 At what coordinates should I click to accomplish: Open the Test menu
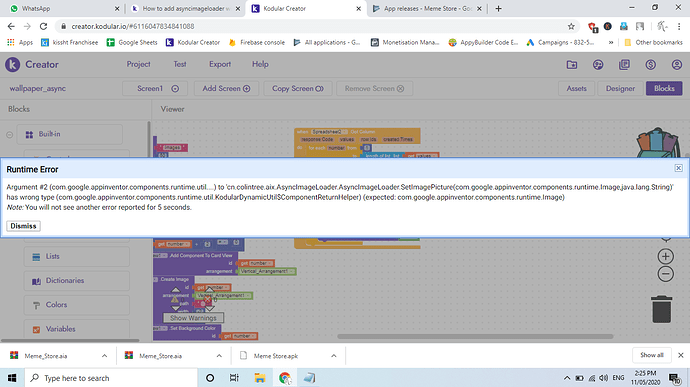coord(180,64)
